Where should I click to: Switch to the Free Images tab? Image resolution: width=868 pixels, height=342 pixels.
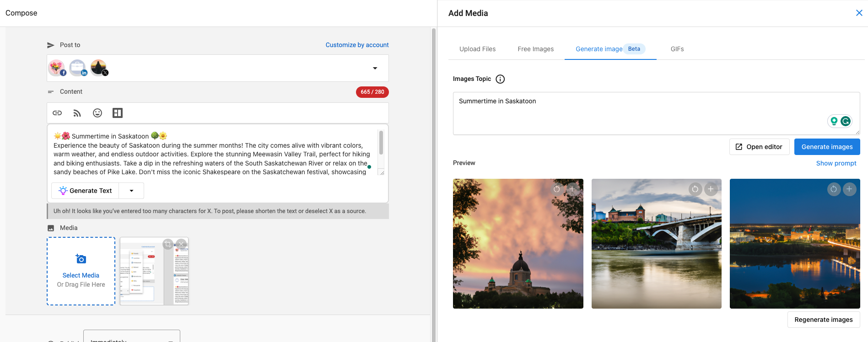[536, 49]
